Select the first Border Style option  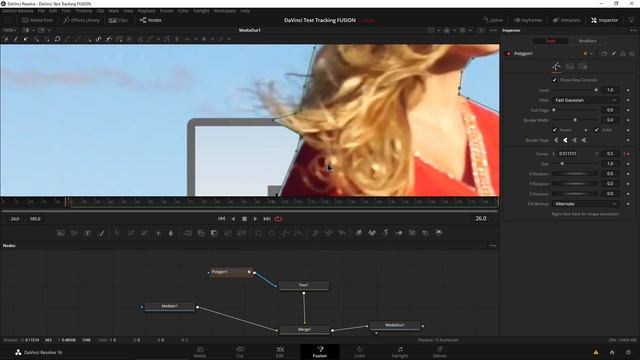tap(556, 140)
